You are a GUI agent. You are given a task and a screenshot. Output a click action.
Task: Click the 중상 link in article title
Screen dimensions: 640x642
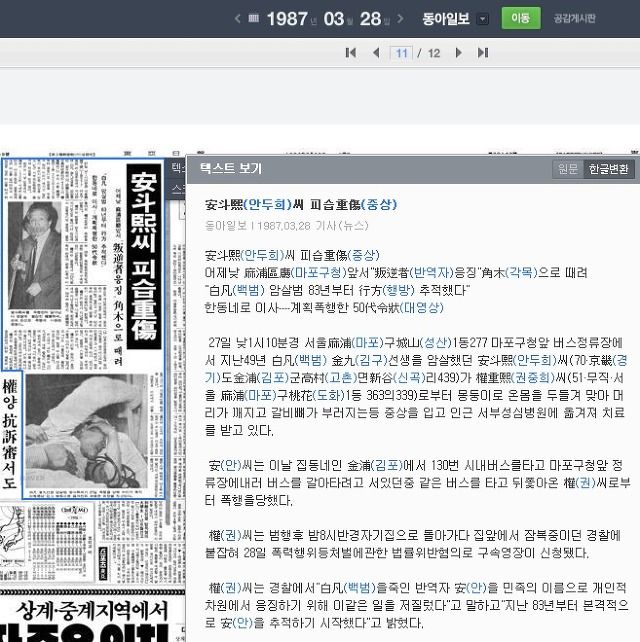point(379,204)
